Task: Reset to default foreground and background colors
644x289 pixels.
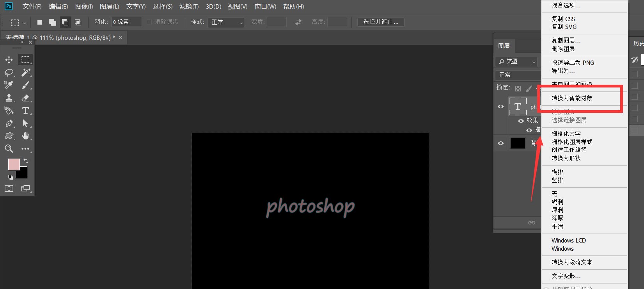Action: point(11,177)
